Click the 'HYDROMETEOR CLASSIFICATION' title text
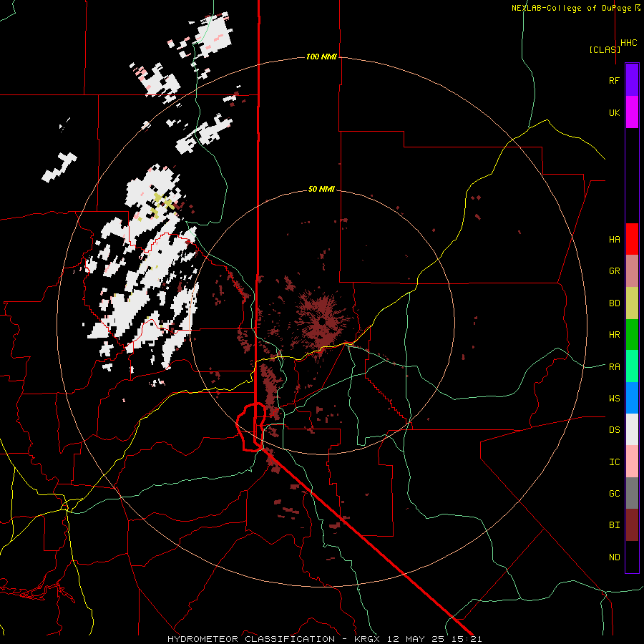The width and height of the screenshot is (644, 644). click(251, 639)
